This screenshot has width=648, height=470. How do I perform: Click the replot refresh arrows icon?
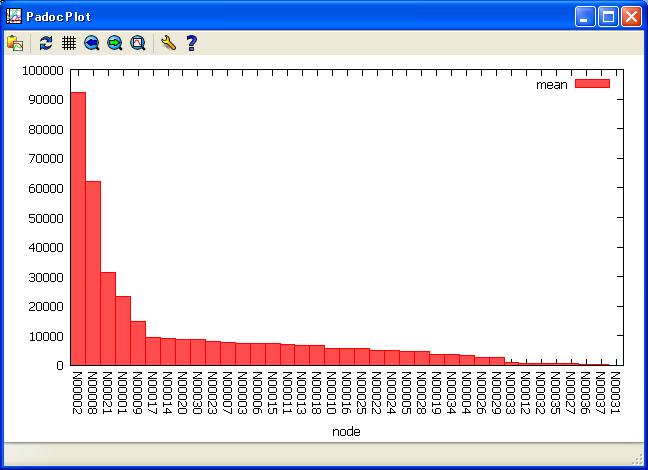[x=45, y=43]
